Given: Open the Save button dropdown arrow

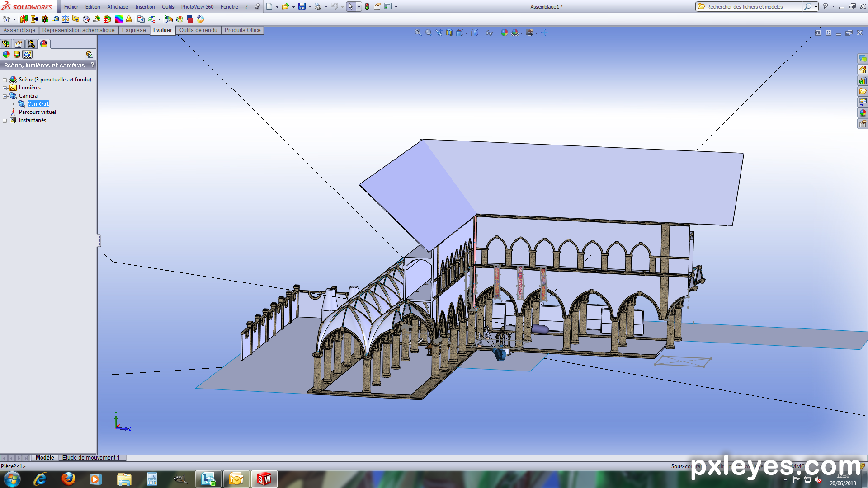Looking at the screenshot, I should (310, 7).
